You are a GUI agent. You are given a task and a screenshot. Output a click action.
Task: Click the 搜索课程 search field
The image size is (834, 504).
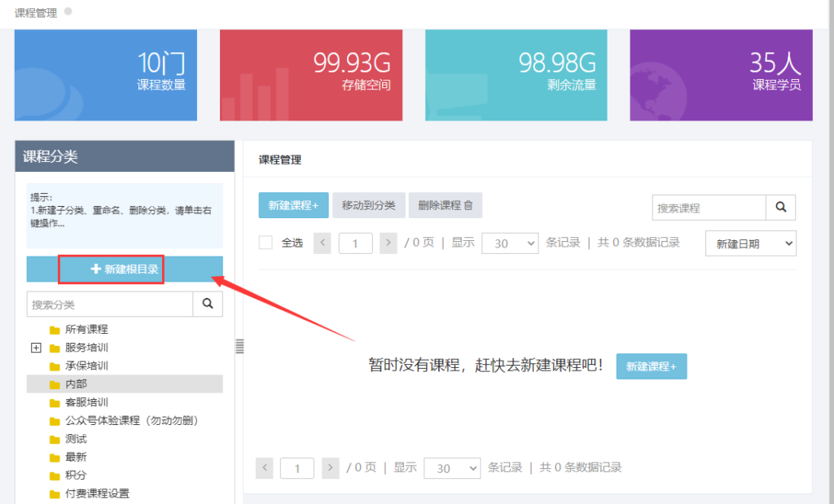tap(709, 208)
